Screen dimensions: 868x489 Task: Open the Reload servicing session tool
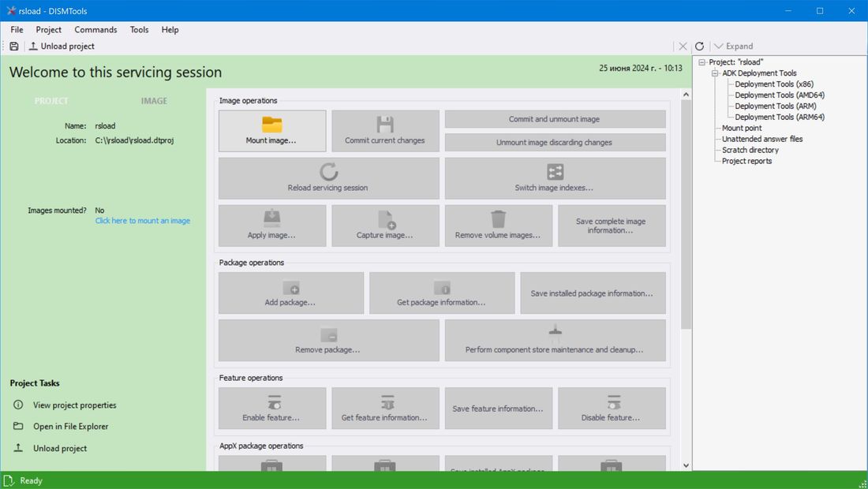pos(327,177)
